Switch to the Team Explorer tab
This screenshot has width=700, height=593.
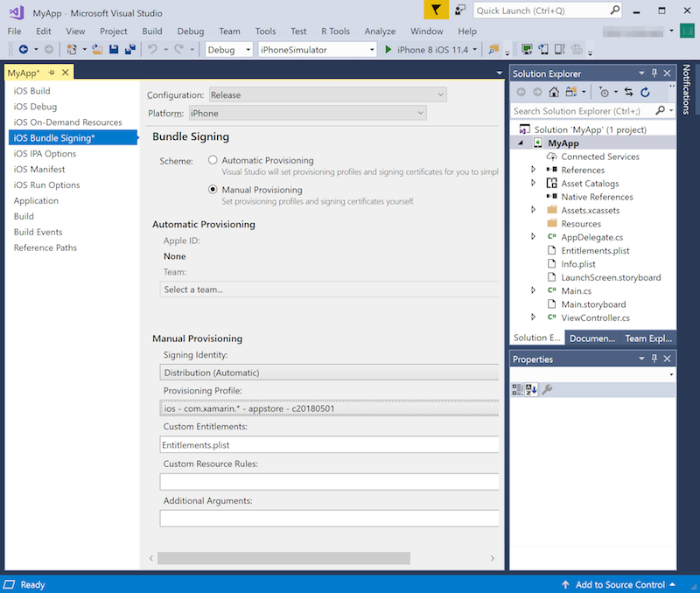647,338
